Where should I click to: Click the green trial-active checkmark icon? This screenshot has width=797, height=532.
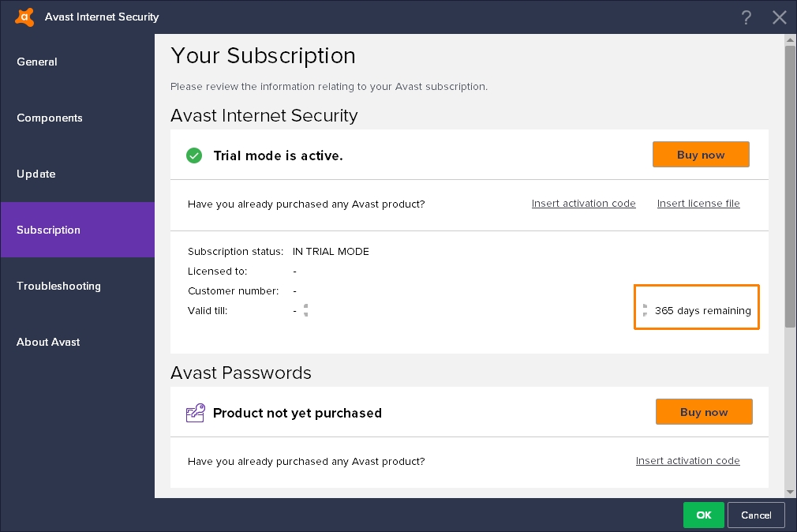pos(194,155)
